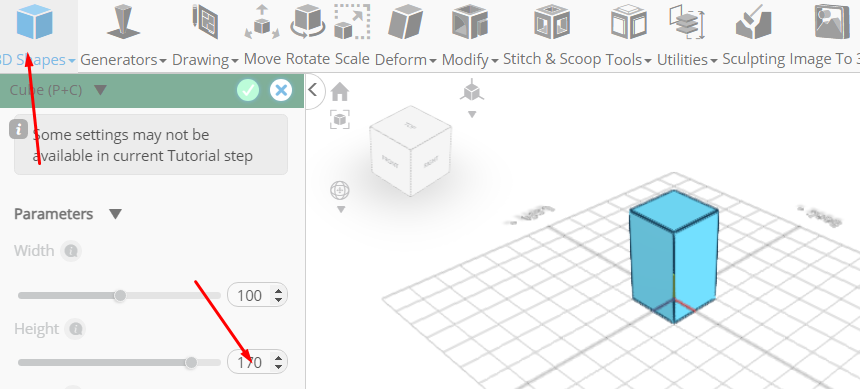Open the Image To 3D tool
Screen dimensions: 860x389
[x=832, y=22]
